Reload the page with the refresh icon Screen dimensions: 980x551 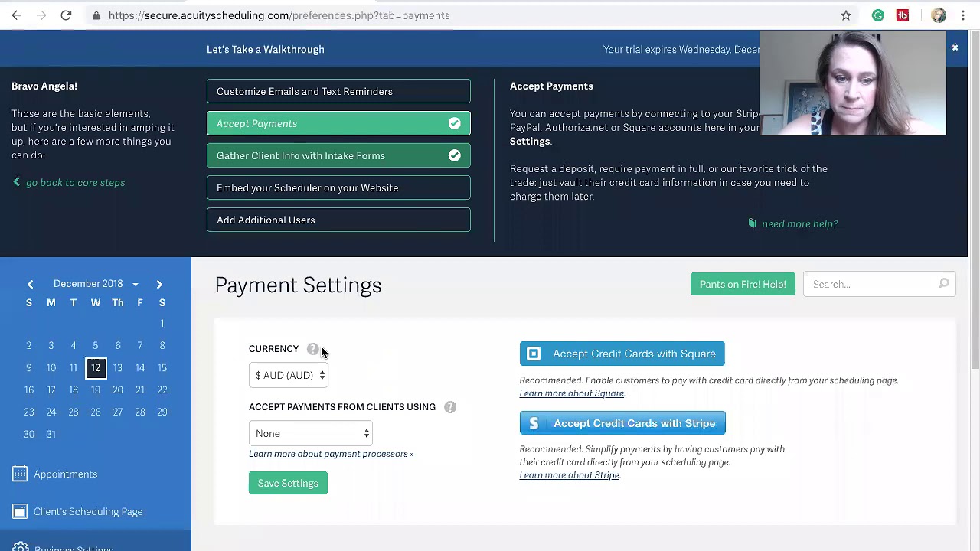pyautogui.click(x=66, y=15)
